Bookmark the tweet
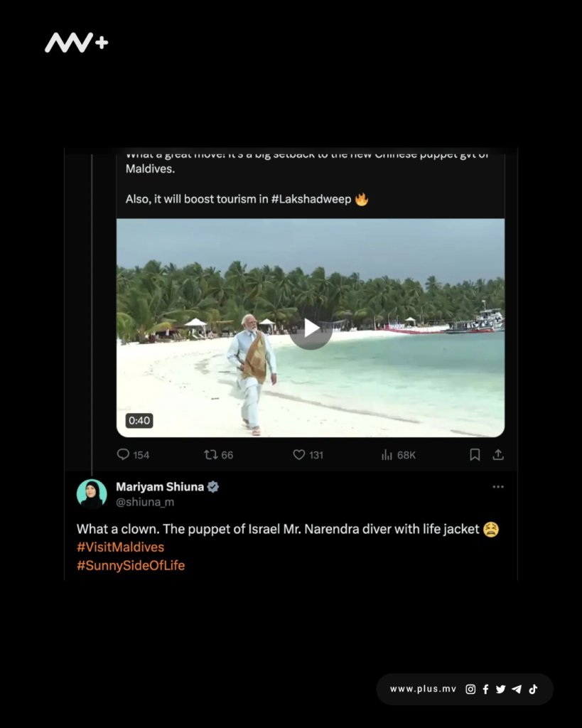The width and height of the screenshot is (582, 728). point(475,454)
